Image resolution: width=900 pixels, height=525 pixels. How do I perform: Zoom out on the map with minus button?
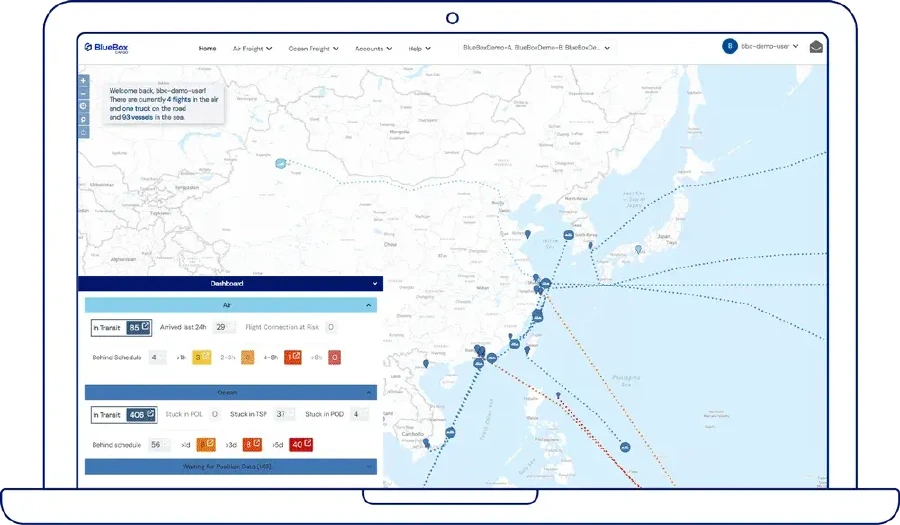pos(83,94)
